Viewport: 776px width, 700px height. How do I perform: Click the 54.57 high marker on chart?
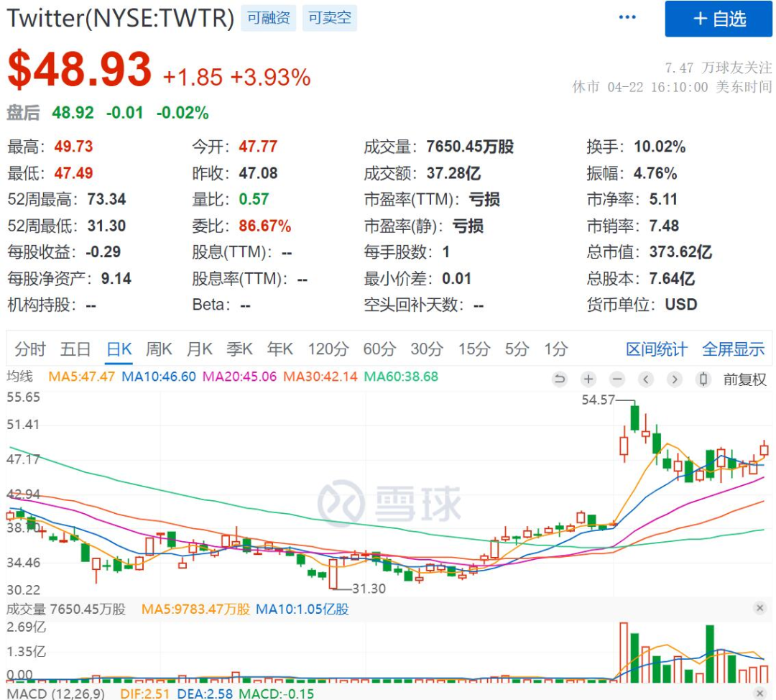pyautogui.click(x=598, y=400)
